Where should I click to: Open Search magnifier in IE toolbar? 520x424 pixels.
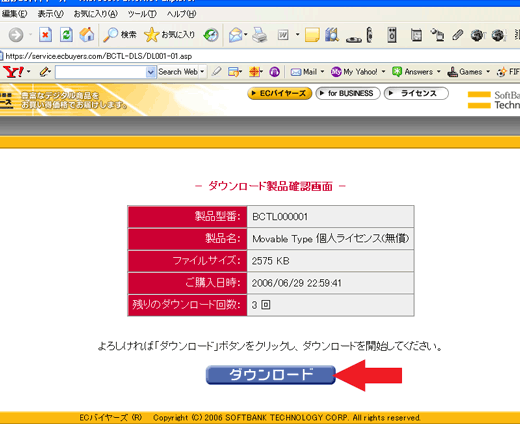(120, 35)
